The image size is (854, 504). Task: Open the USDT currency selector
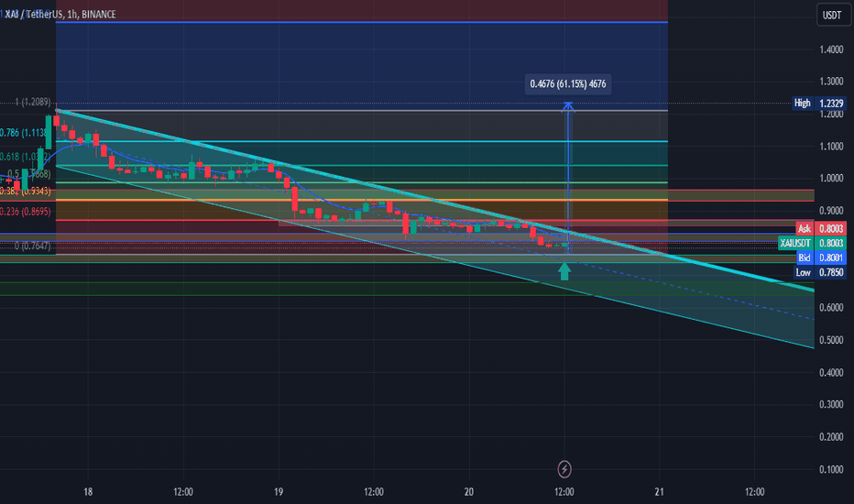pos(833,15)
